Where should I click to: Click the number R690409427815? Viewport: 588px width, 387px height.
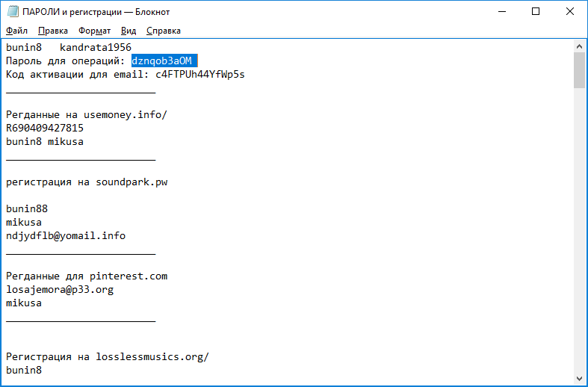45,129
